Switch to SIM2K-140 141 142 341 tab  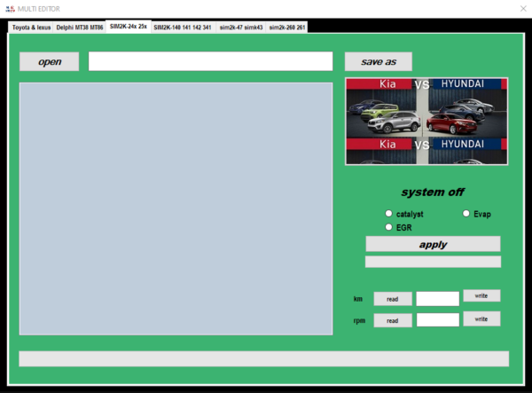(183, 28)
